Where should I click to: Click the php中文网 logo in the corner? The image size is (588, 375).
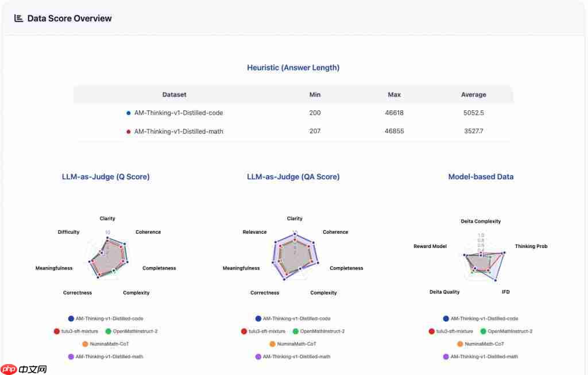coord(25,368)
